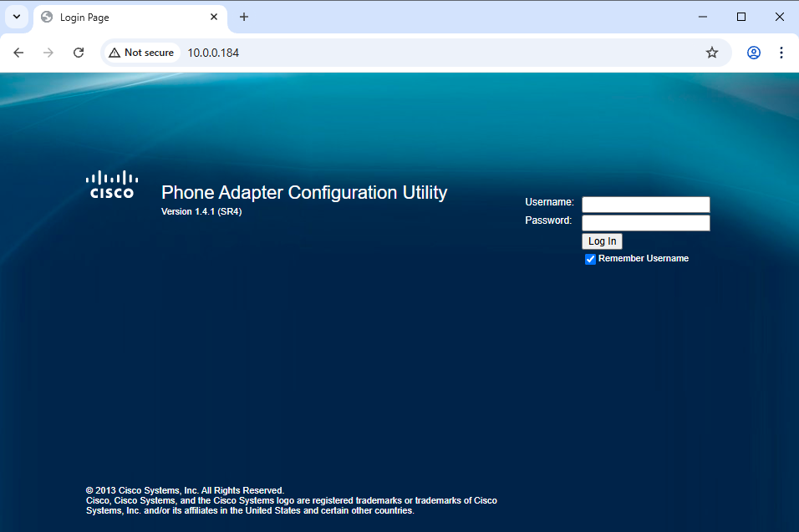
Task: Open the tab search dropdown arrow
Action: tap(17, 17)
